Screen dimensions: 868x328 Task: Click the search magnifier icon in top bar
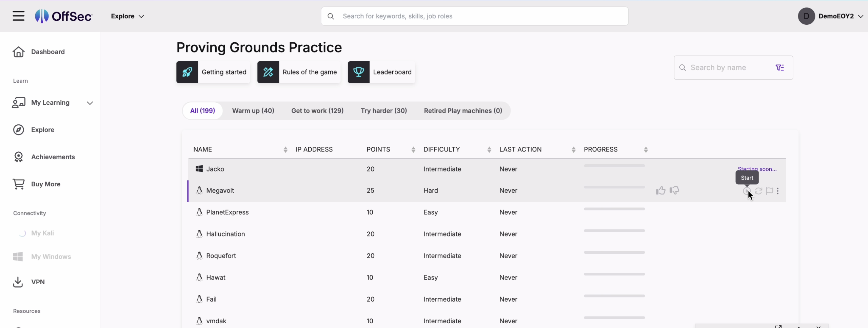[331, 16]
